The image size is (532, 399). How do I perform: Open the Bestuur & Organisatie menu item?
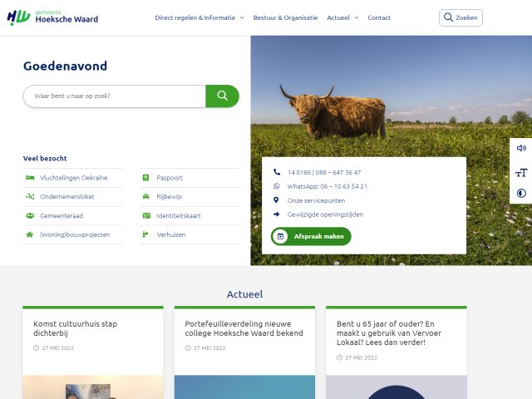pos(285,17)
